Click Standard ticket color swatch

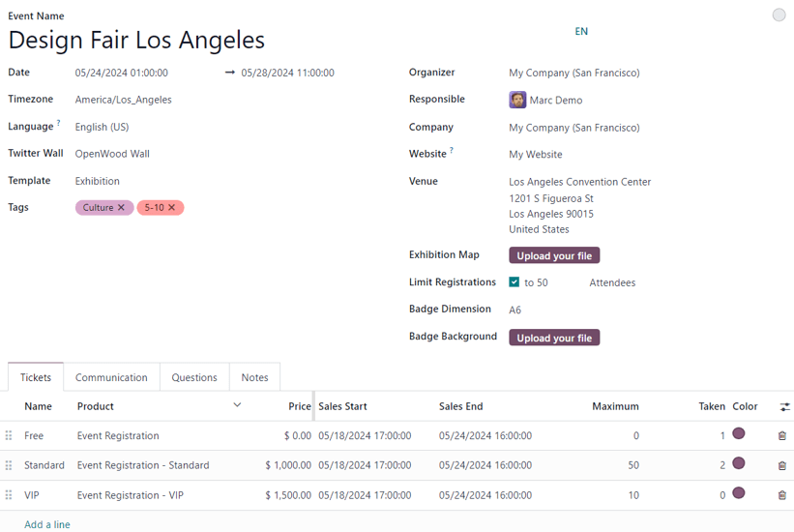click(x=739, y=464)
